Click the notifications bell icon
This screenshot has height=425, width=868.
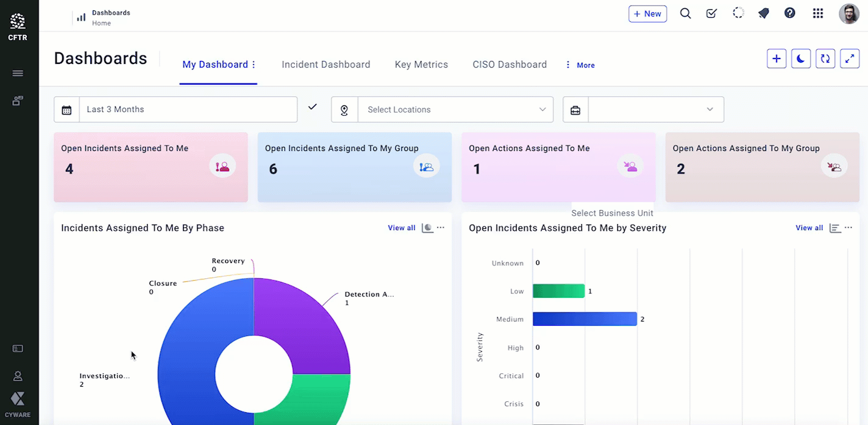pos(763,13)
